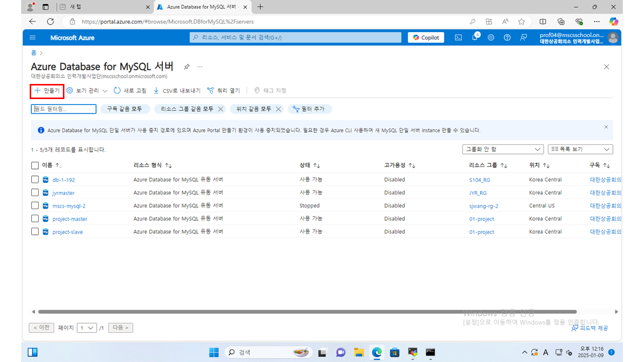Screen dimensions: 644x362
Task: Expand the 그룹화 안 함 grouping dropdown
Action: tap(503, 149)
